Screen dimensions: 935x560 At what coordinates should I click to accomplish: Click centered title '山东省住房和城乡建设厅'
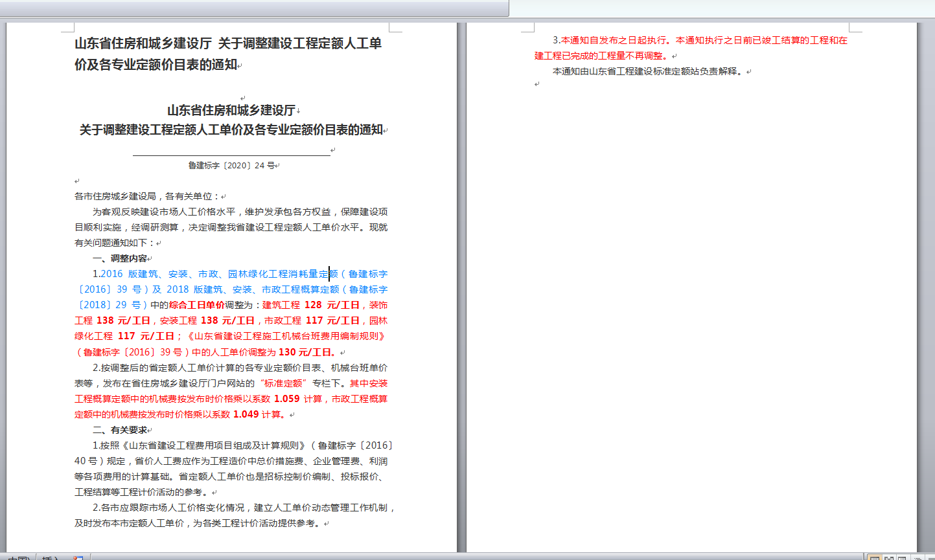click(x=231, y=110)
